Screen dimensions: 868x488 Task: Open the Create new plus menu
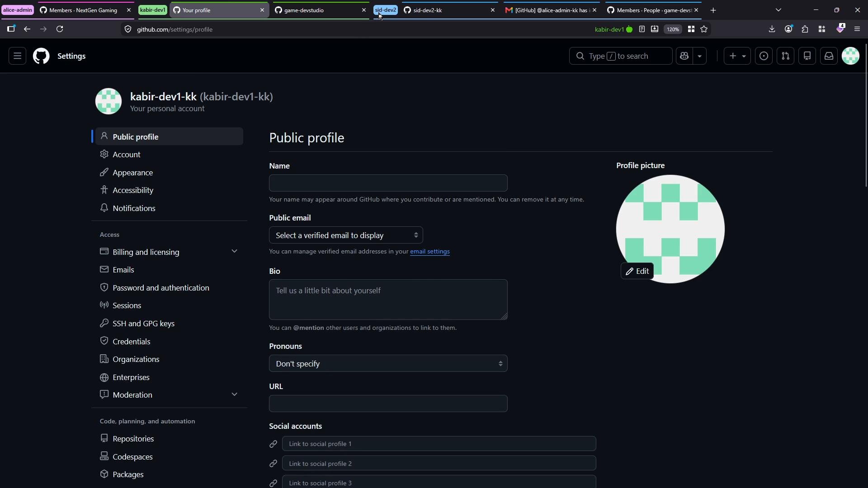point(737,56)
